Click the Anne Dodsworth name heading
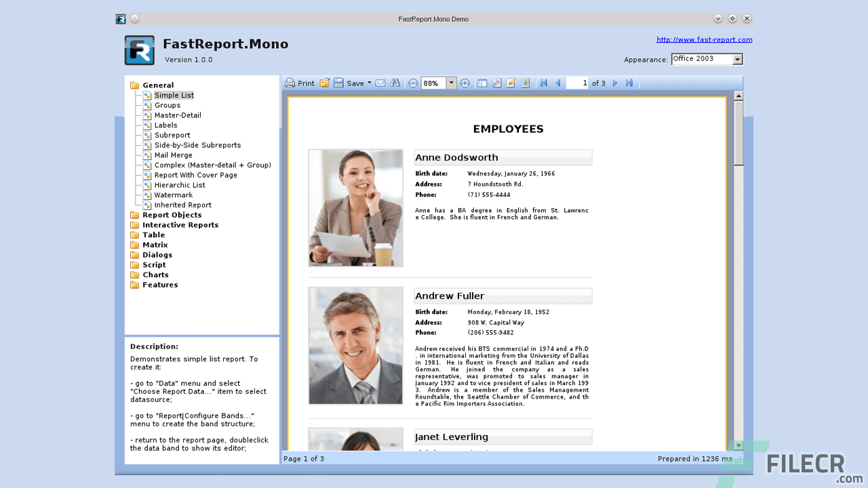 456,157
